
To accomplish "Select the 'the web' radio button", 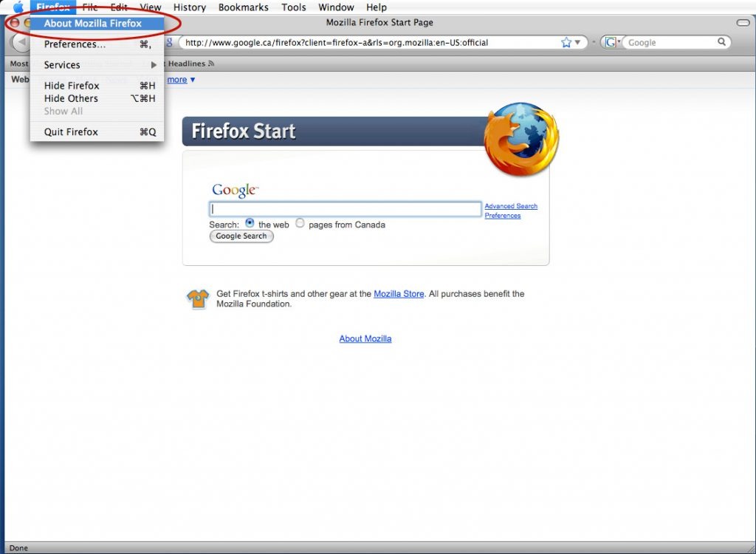I will [250, 223].
